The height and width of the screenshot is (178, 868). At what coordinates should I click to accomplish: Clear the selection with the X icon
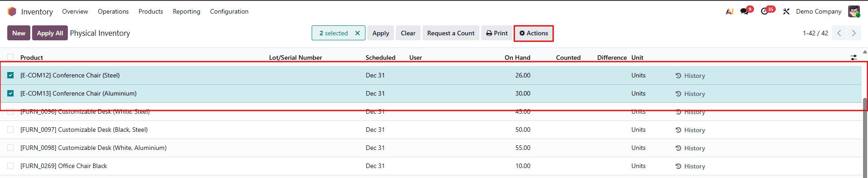[357, 33]
